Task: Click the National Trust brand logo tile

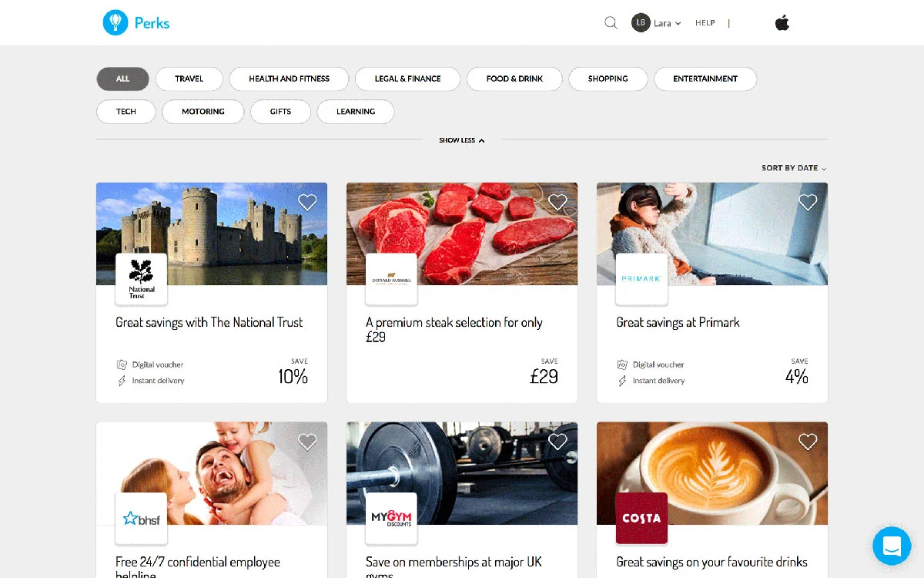Action: pos(141,279)
